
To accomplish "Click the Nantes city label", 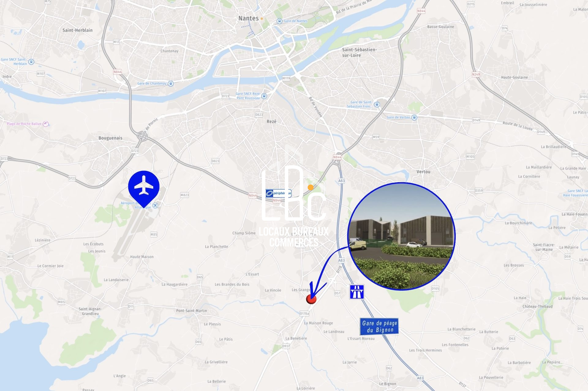I will click(x=248, y=18).
